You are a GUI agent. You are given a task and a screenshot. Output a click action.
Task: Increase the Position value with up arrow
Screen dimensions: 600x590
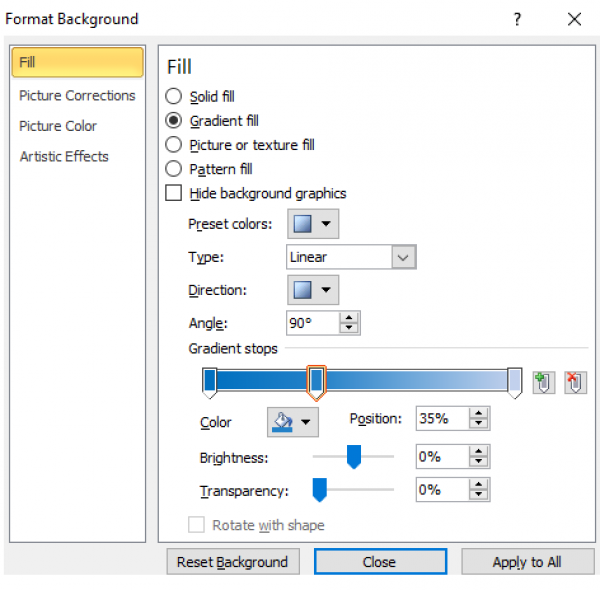click(480, 413)
